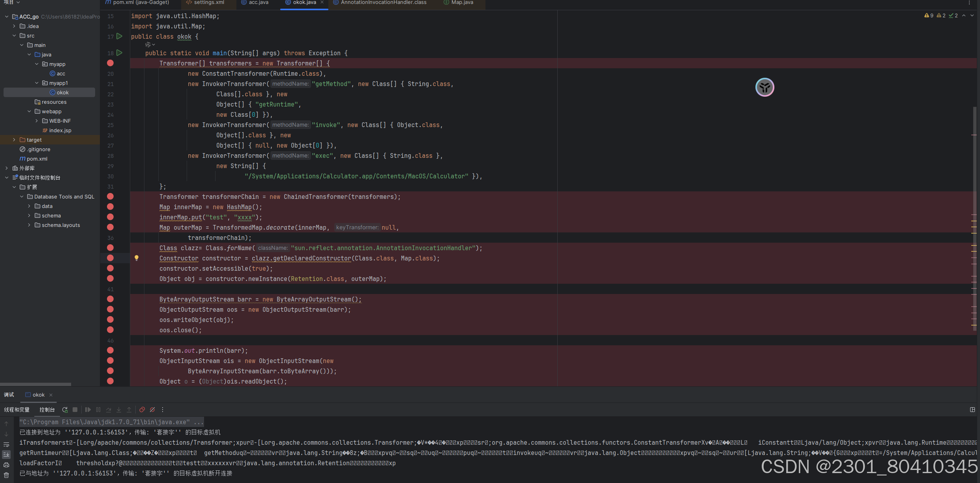
Task: Click the Mute Breakpoints icon
Action: pos(152,410)
